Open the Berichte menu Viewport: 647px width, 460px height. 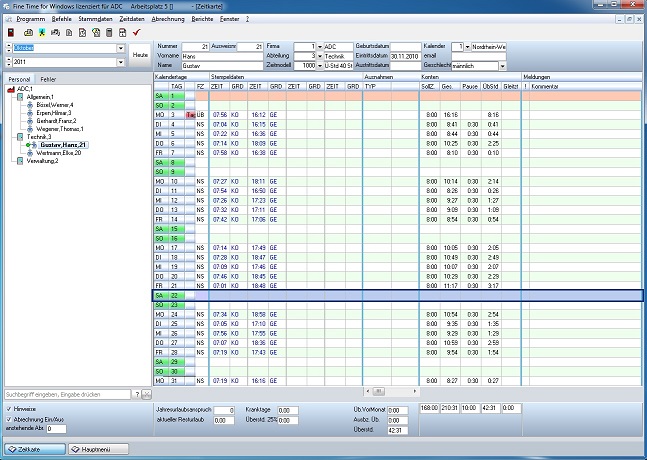tap(202, 19)
